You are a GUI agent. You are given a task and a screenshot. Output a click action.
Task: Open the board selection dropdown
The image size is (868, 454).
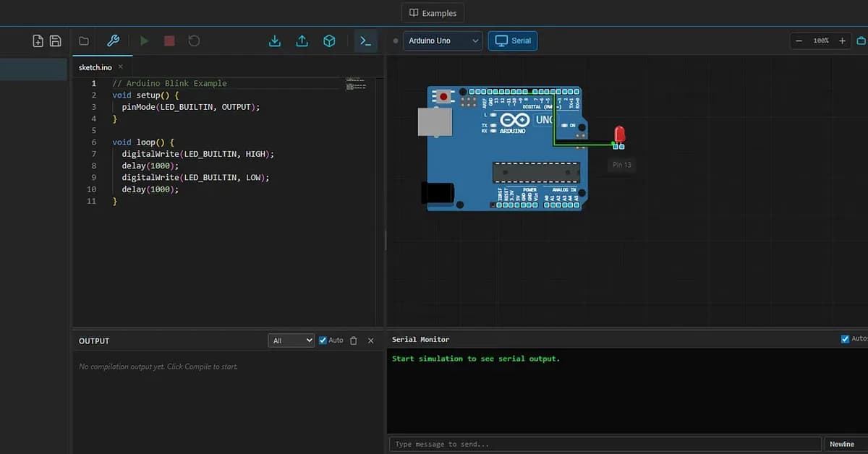(443, 40)
